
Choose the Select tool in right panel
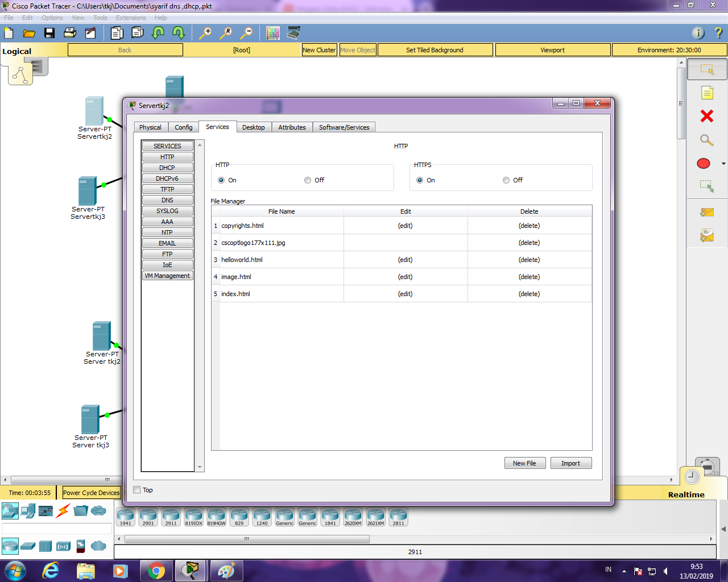coord(707,69)
